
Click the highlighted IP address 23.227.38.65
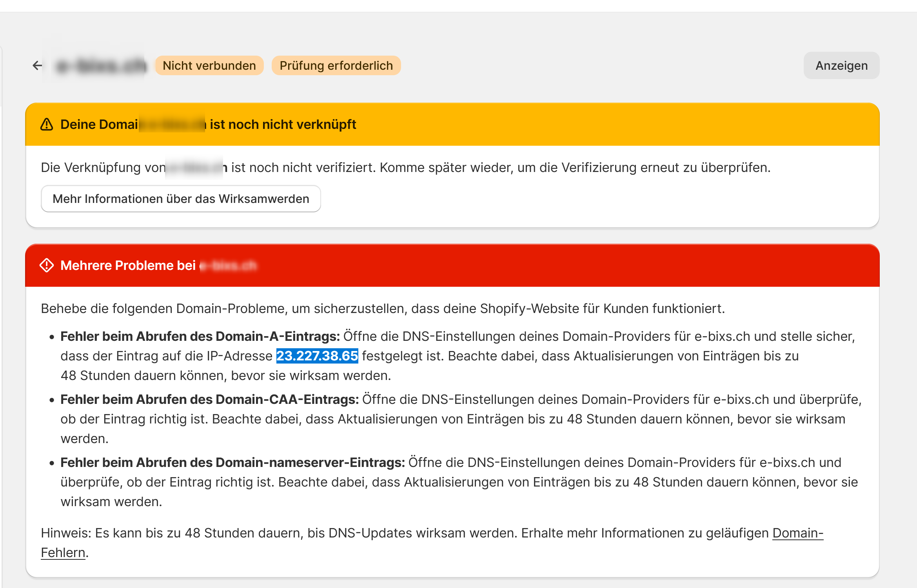[317, 356]
